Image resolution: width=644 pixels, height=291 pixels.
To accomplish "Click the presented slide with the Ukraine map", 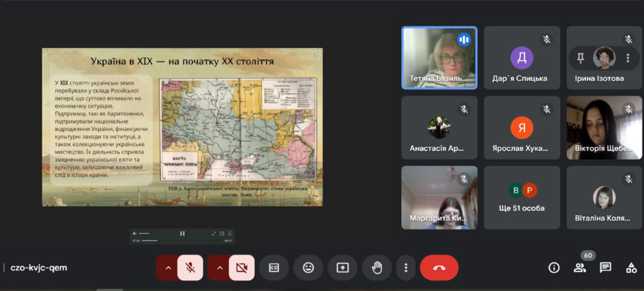I will (x=182, y=127).
